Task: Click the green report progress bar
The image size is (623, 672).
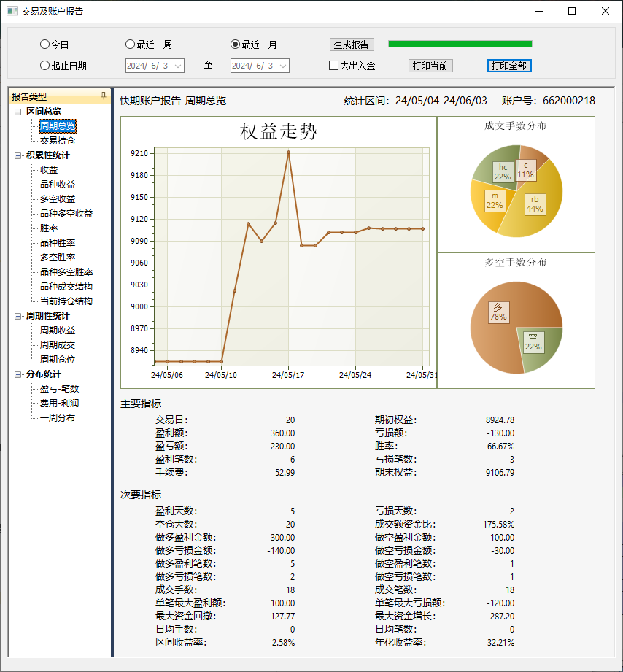Action: pyautogui.click(x=460, y=44)
